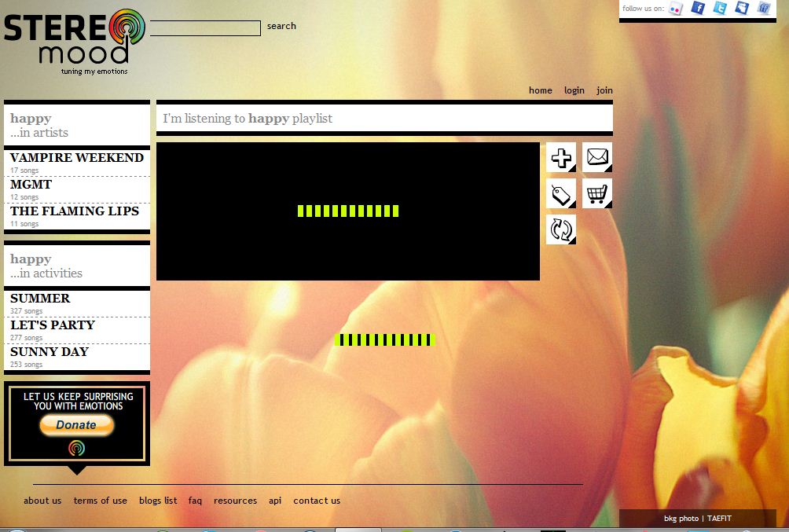789x532 pixels.
Task: Open the tag icon beside the player
Action: tap(560, 193)
